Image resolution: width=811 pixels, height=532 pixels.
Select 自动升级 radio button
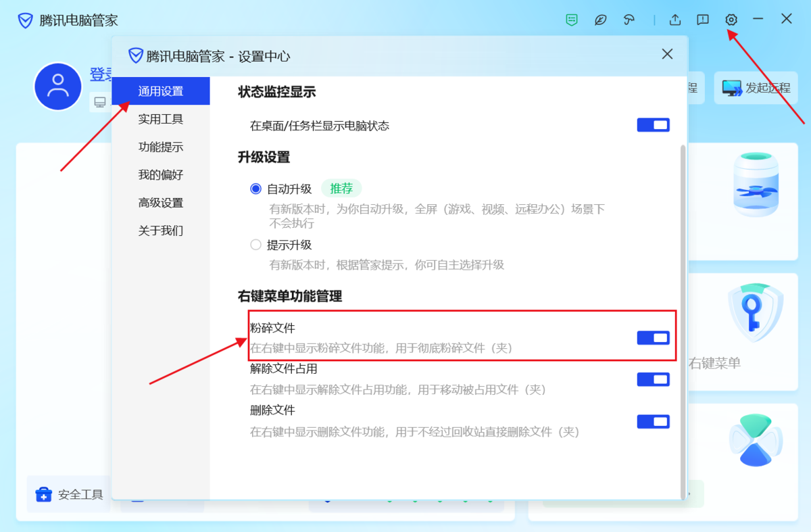point(255,189)
